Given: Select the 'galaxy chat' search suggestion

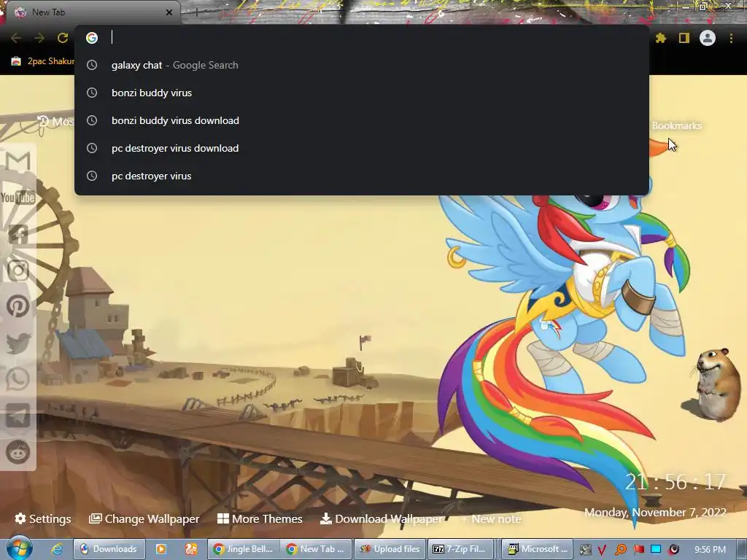Looking at the screenshot, I should pos(362,65).
